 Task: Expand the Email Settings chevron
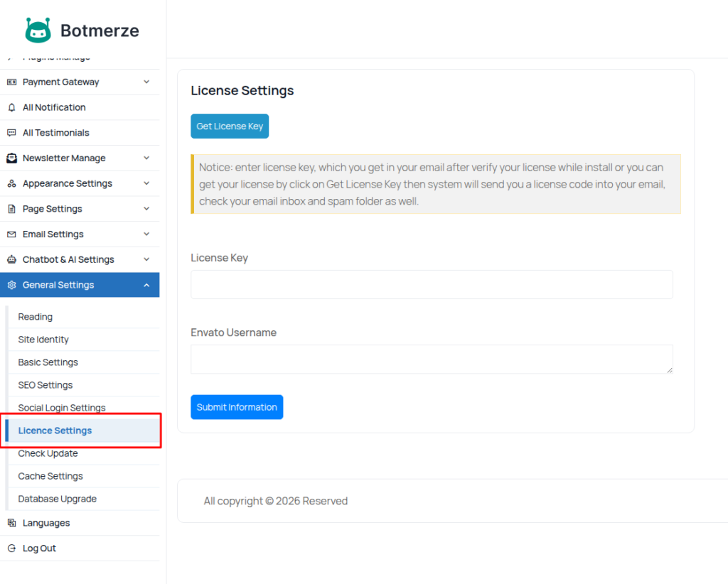(x=146, y=234)
